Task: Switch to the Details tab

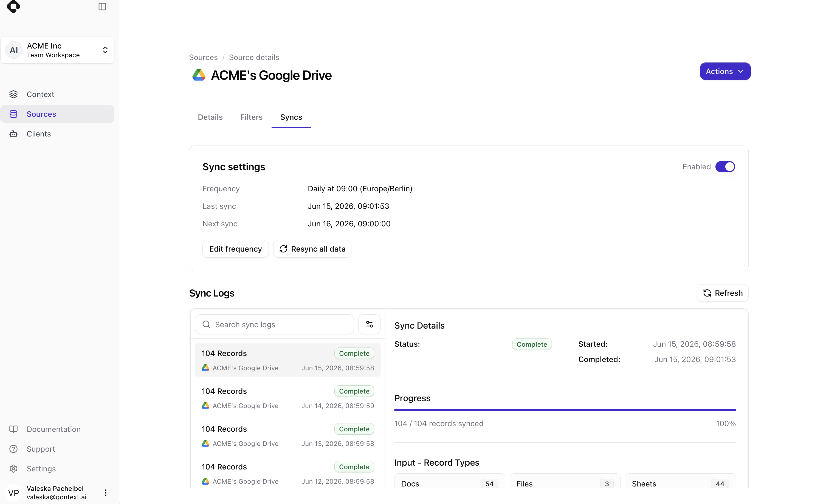Action: pos(210,117)
